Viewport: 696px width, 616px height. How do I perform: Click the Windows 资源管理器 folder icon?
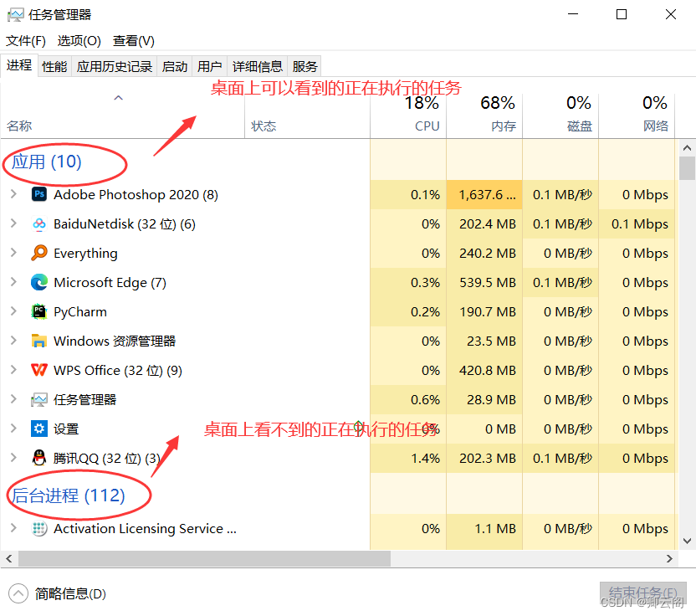39,341
